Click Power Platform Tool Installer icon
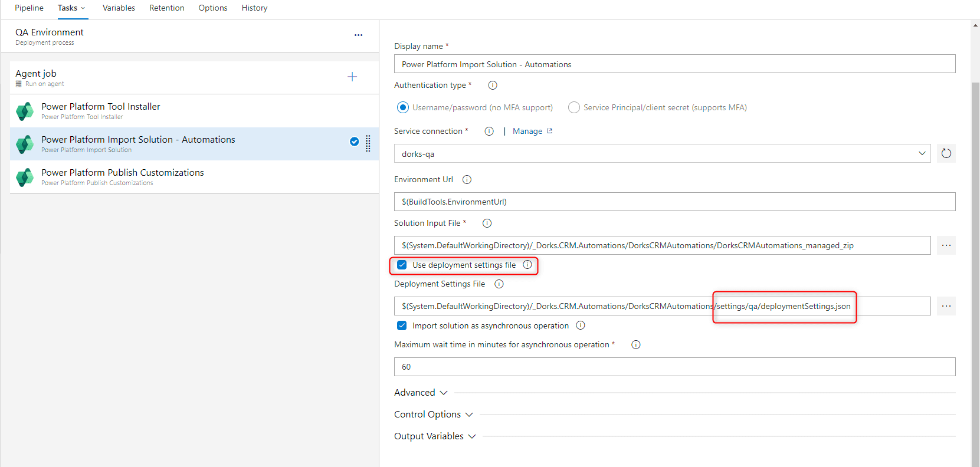Viewport: 980px width, 467px height. click(x=25, y=111)
